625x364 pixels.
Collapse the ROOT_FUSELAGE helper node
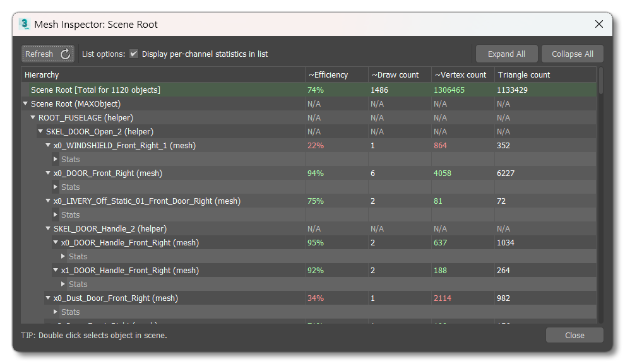(x=33, y=117)
